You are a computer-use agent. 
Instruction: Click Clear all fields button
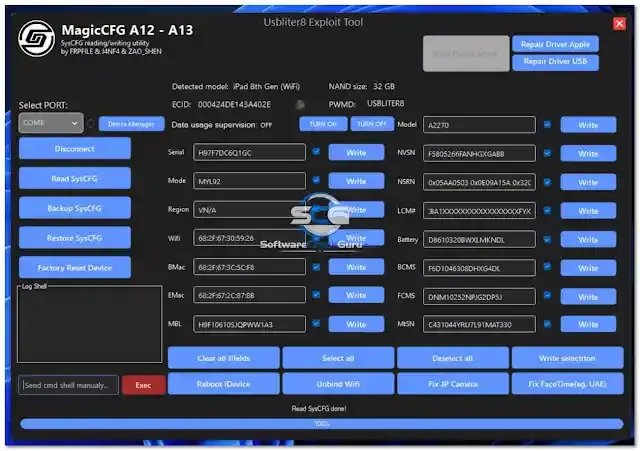tap(224, 358)
